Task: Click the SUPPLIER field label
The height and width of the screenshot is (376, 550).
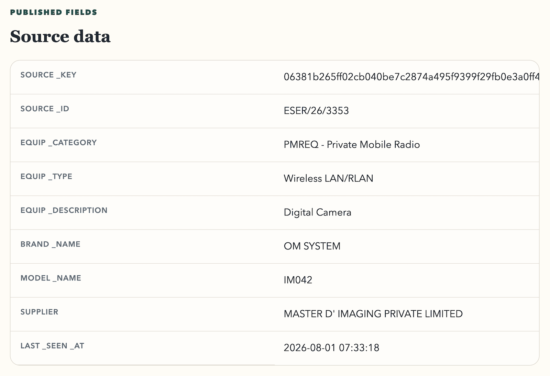Action: tap(39, 312)
